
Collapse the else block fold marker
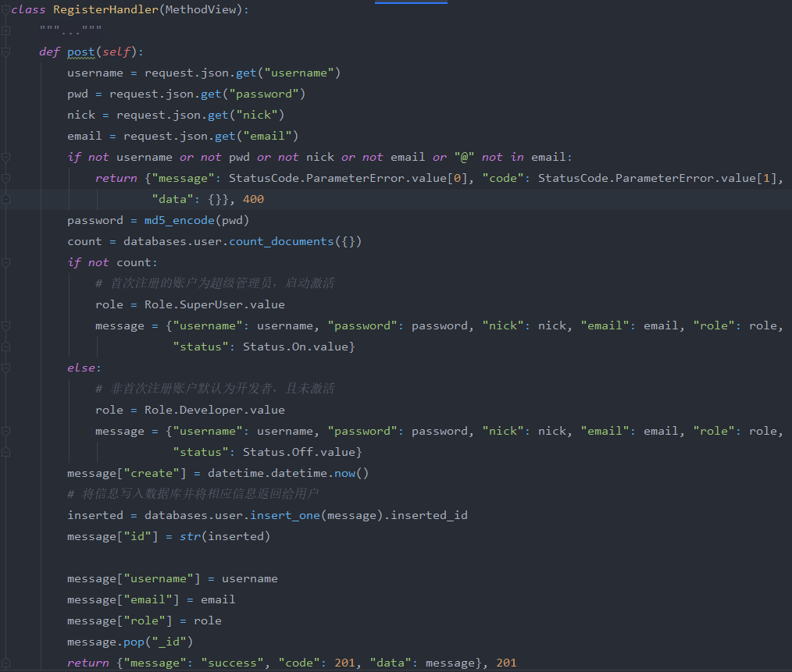pyautogui.click(x=5, y=368)
